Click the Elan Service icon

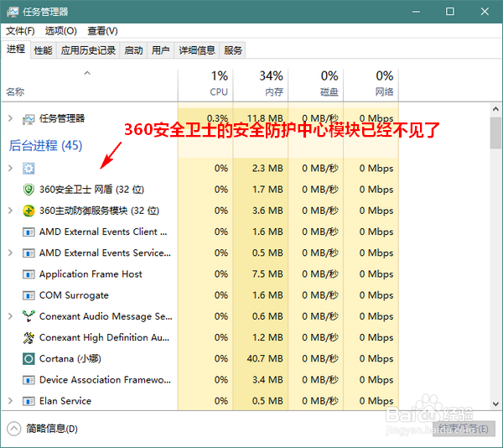click(x=29, y=401)
